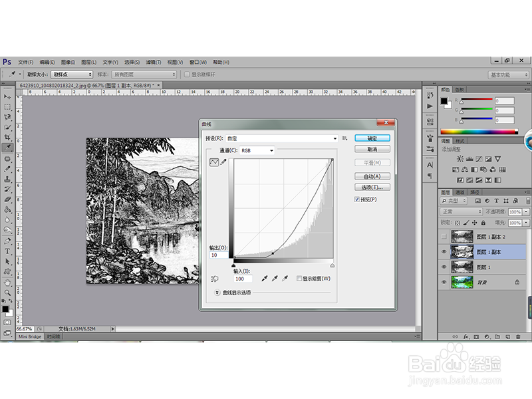This screenshot has width=532, height=399.
Task: Open the 通道(C) RGB channel dropdown
Action: pos(257,151)
